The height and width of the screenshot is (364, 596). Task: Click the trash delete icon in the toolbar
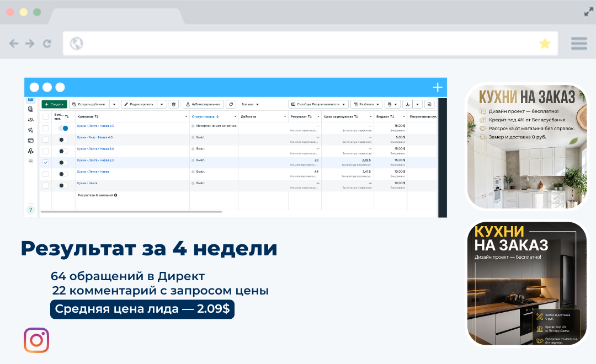[174, 104]
